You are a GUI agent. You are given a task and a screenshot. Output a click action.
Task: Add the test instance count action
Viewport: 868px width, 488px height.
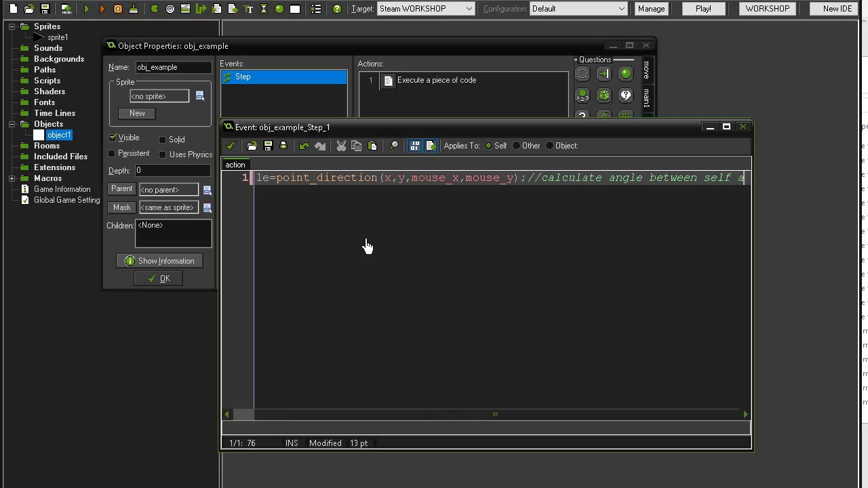(582, 96)
